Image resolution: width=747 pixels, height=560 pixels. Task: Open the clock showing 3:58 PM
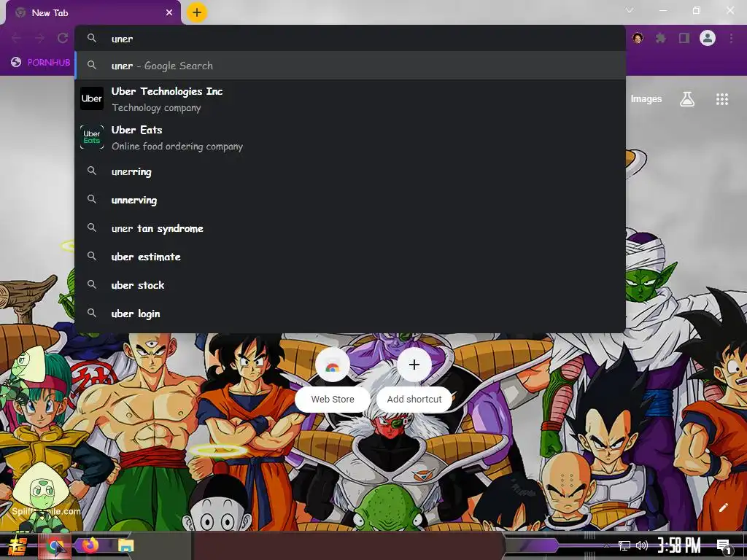[679, 545]
